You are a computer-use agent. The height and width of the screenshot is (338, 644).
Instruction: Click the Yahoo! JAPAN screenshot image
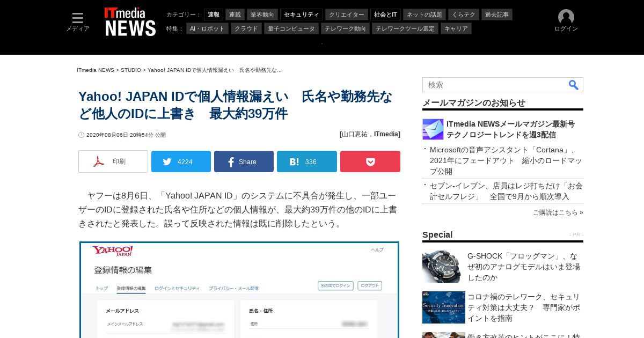coord(239,290)
